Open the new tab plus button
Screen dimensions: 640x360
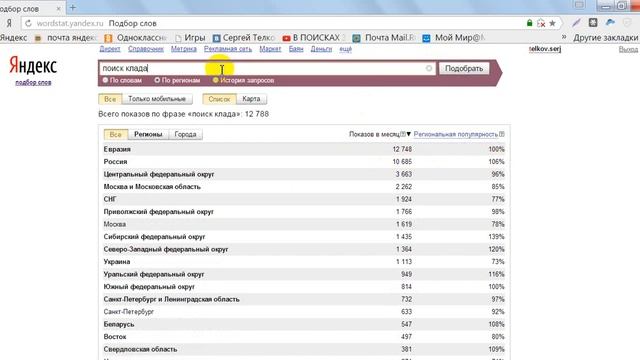73,7
